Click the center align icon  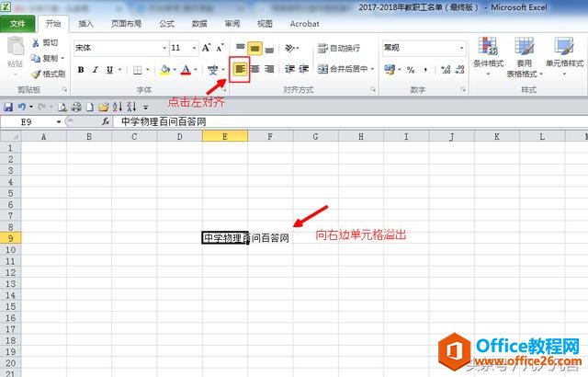pyautogui.click(x=254, y=69)
